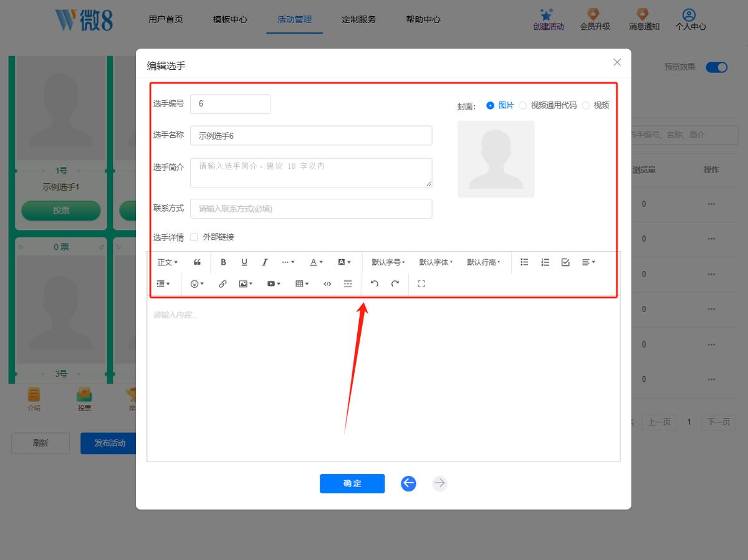Image resolution: width=748 pixels, height=560 pixels.
Task: Open the 帮助中心 navigation item
Action: (423, 19)
